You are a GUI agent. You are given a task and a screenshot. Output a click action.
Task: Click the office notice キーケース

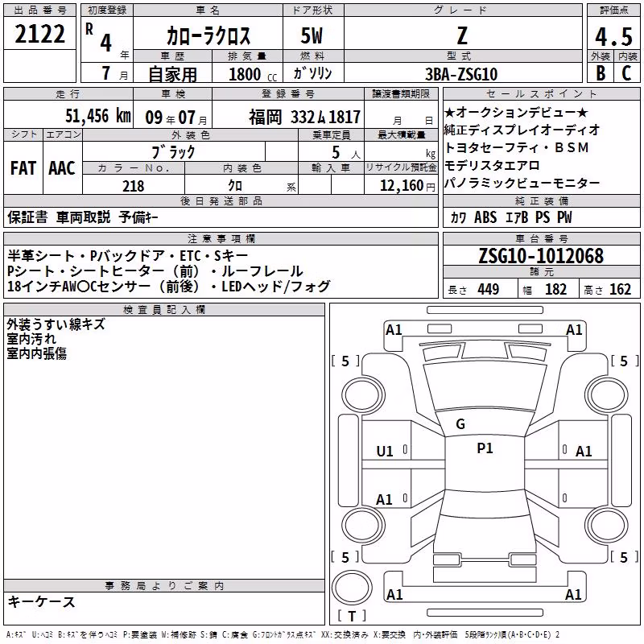[42, 602]
